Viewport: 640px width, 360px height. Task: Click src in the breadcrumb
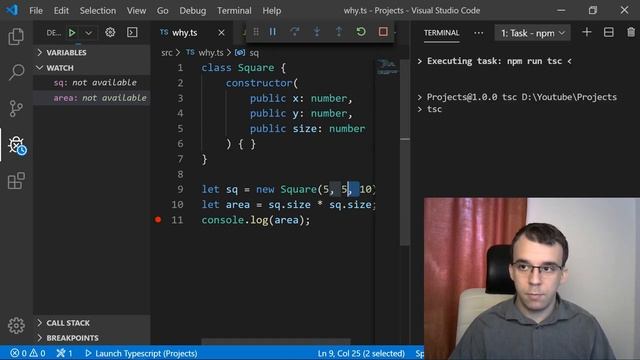167,53
